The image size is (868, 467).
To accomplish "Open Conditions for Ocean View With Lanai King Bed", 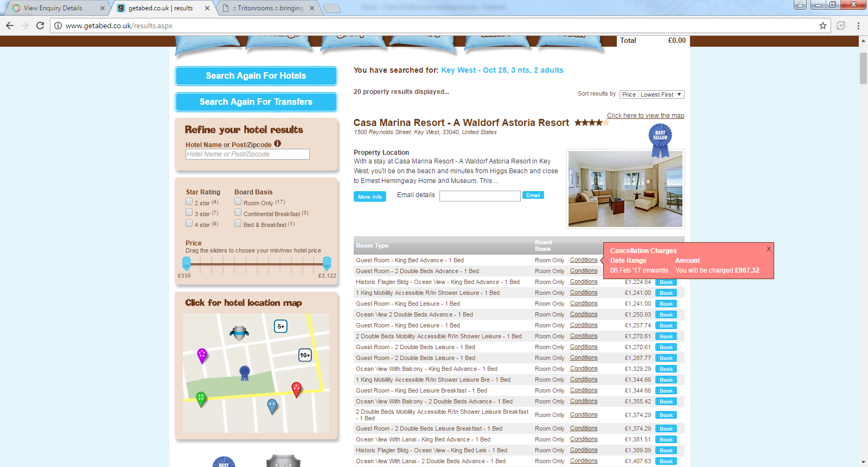I will (584, 439).
